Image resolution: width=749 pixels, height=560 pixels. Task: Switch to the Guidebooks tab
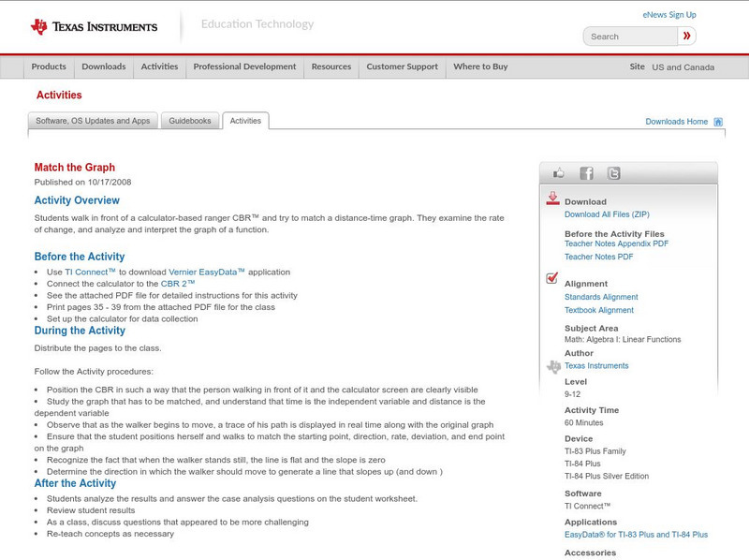click(x=190, y=121)
